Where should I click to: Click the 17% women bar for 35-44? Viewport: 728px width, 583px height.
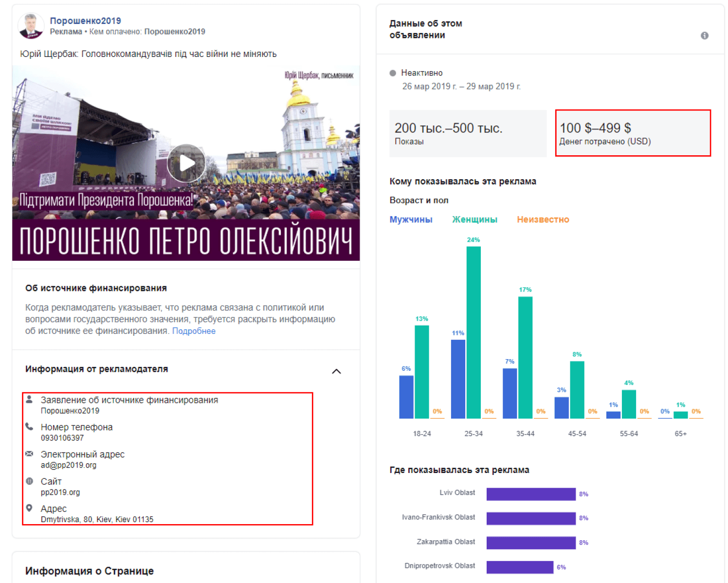tap(525, 358)
